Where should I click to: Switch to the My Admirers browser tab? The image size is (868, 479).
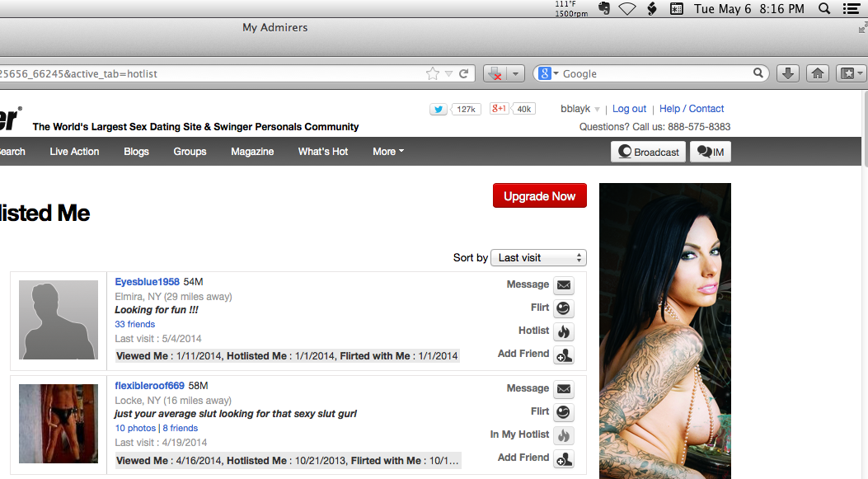coord(274,27)
